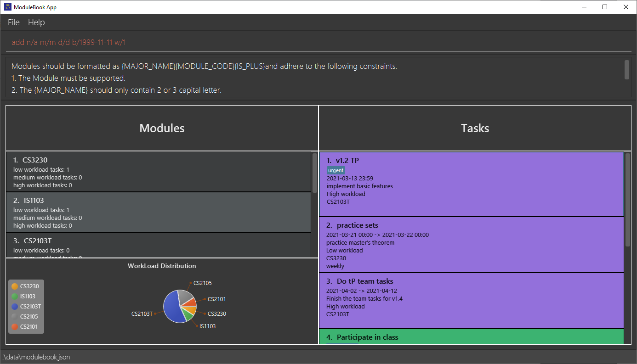Click CS3230 'low workload tasks: 1' line
Viewport: 637px width, 364px height.
pyautogui.click(x=41, y=170)
